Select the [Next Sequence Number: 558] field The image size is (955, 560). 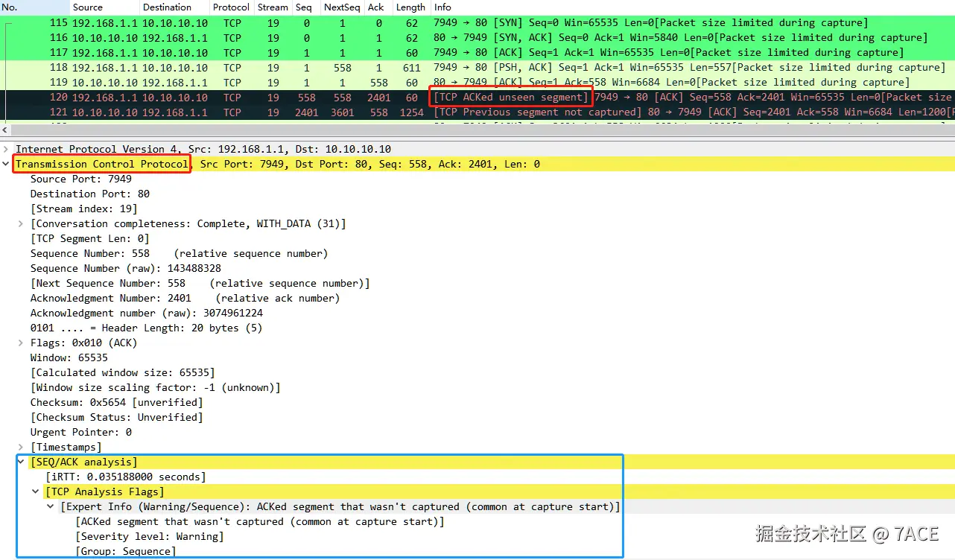coord(200,283)
